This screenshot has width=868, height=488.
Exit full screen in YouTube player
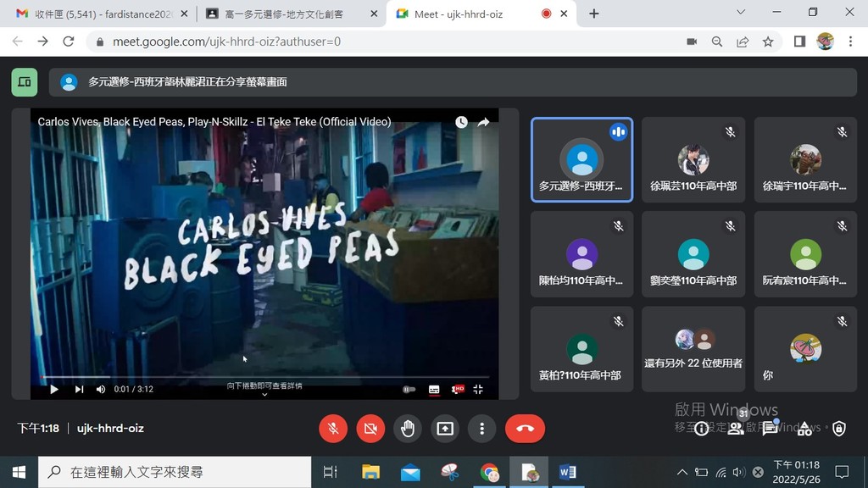tap(478, 389)
